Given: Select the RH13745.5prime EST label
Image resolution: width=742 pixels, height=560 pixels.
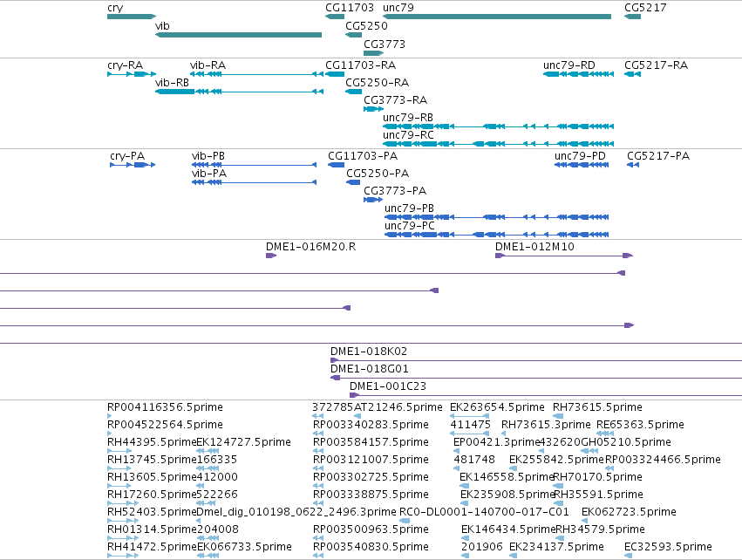Looking at the screenshot, I should pos(152,460).
